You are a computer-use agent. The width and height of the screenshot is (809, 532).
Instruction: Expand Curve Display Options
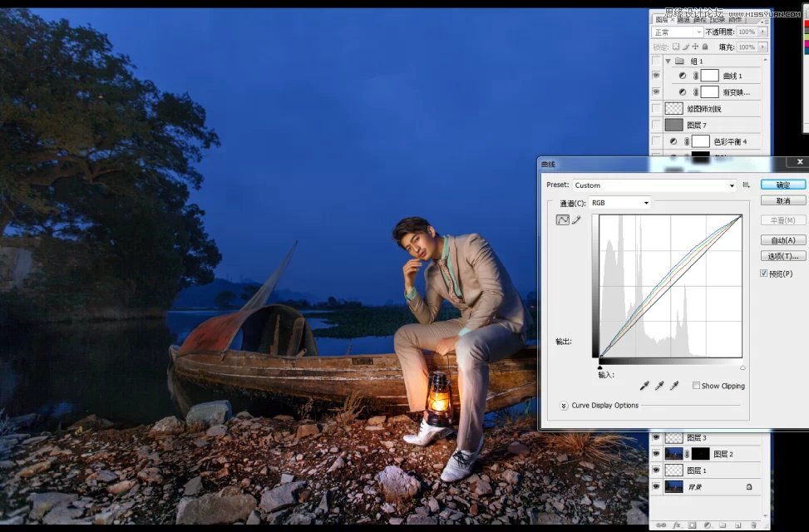[564, 406]
